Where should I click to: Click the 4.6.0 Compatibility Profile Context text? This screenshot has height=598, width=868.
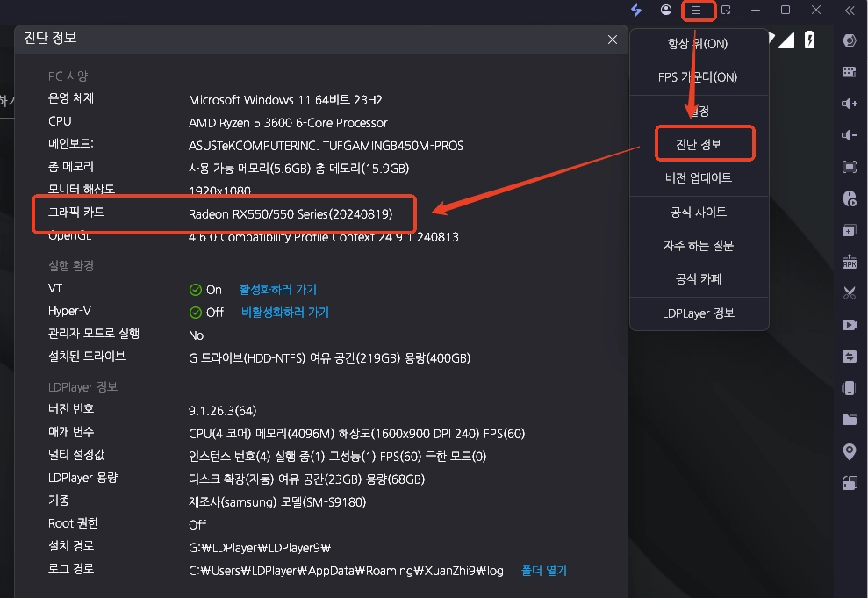[323, 238]
